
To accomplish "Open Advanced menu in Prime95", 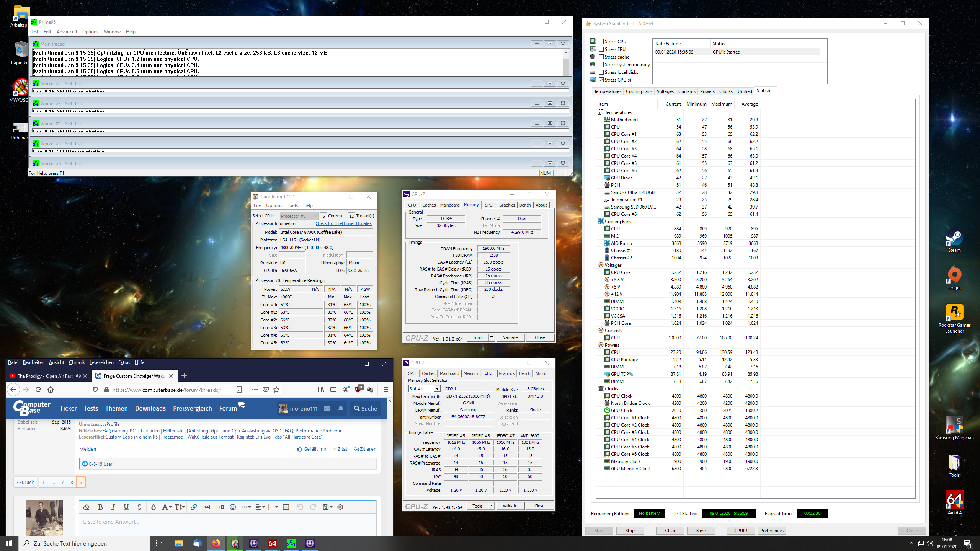I will click(x=67, y=32).
